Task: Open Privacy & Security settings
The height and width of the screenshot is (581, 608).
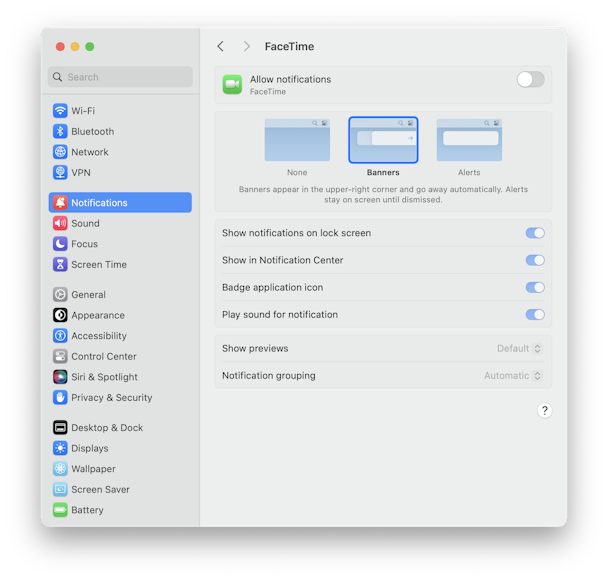Action: [120, 397]
